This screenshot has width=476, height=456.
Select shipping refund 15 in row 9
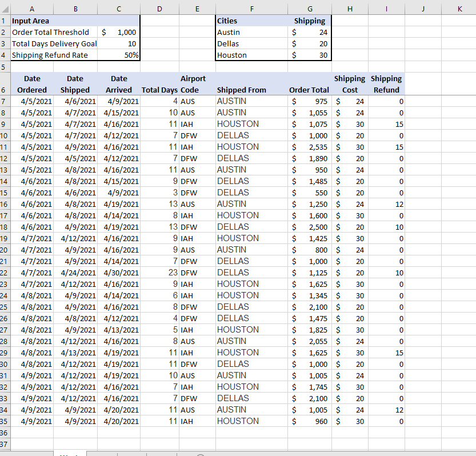[386, 124]
